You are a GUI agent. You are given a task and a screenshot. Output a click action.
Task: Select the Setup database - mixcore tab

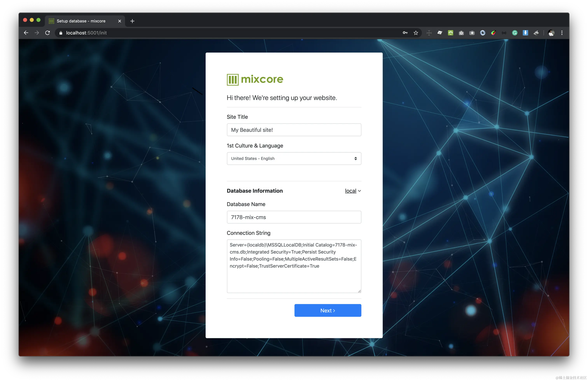pos(81,21)
